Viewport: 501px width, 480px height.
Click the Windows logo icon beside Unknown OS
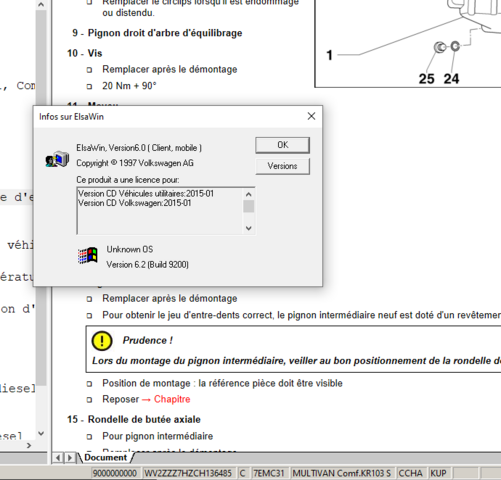tap(87, 255)
